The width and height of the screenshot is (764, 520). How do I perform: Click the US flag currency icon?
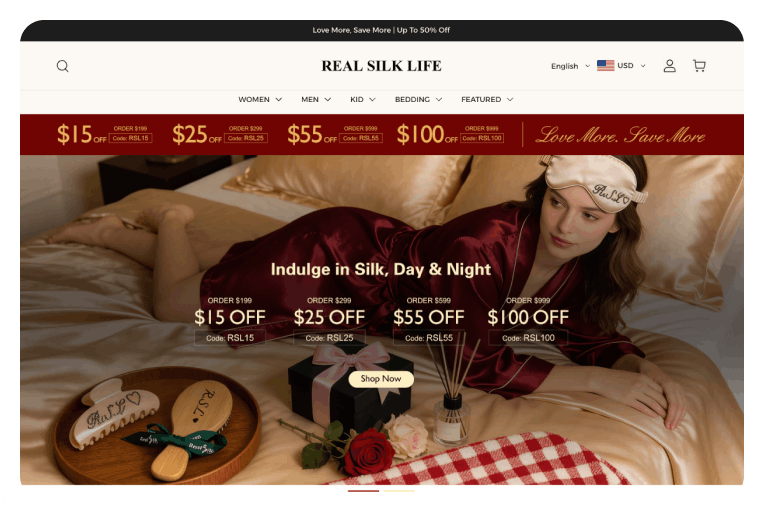pos(606,65)
